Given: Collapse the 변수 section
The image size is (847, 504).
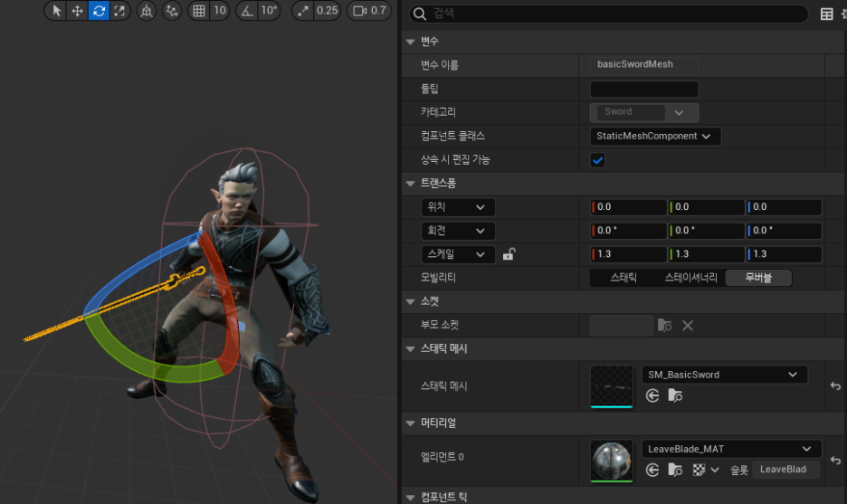Looking at the screenshot, I should click(411, 42).
